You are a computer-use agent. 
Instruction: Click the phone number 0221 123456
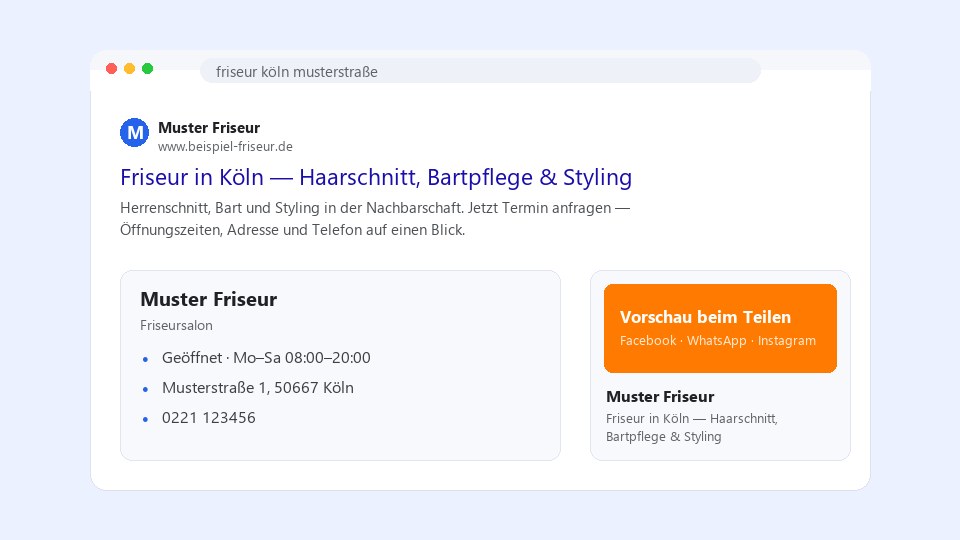pyautogui.click(x=209, y=418)
